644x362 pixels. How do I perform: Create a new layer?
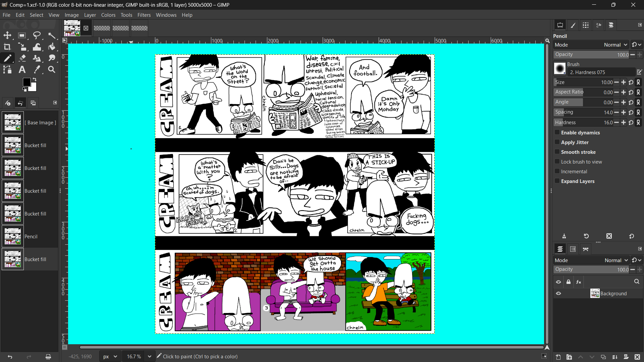point(558,357)
